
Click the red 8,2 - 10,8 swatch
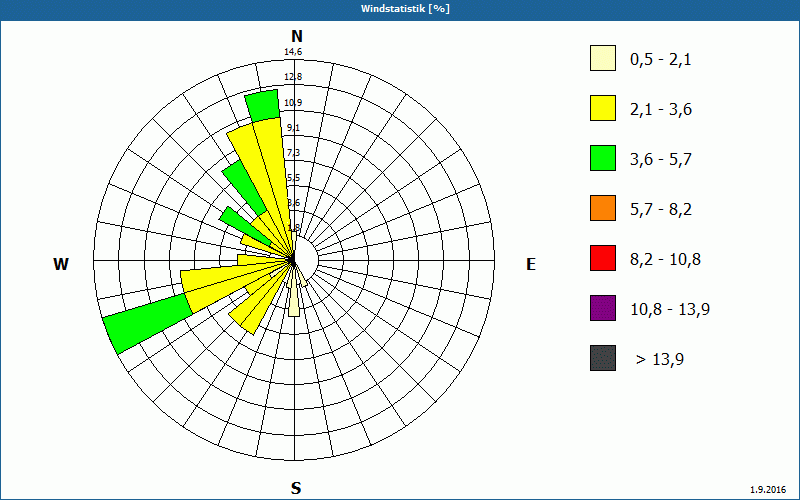click(603, 258)
